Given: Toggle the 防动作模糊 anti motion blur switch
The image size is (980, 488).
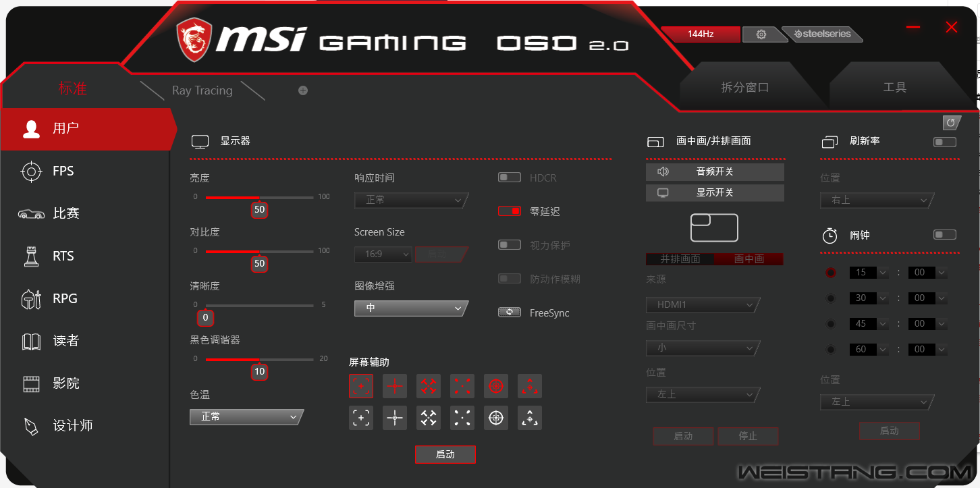Looking at the screenshot, I should click(x=510, y=279).
